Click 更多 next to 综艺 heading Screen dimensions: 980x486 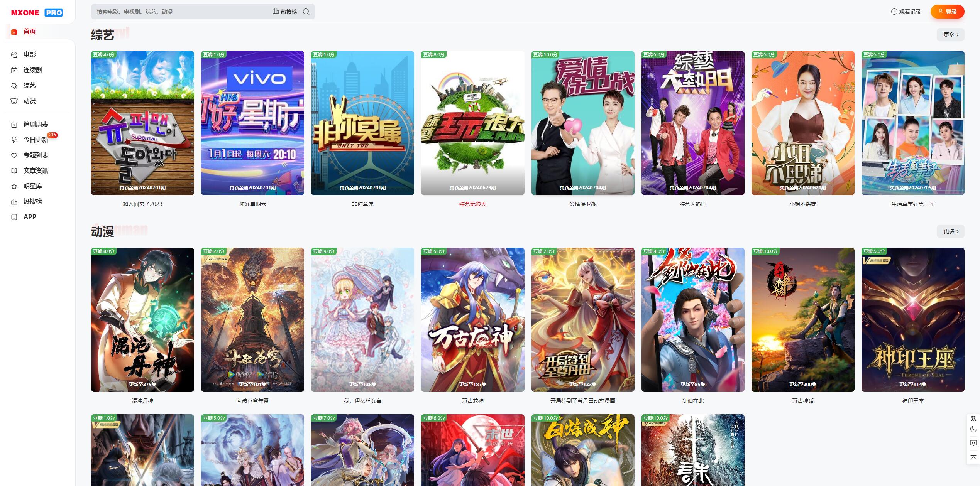950,35
